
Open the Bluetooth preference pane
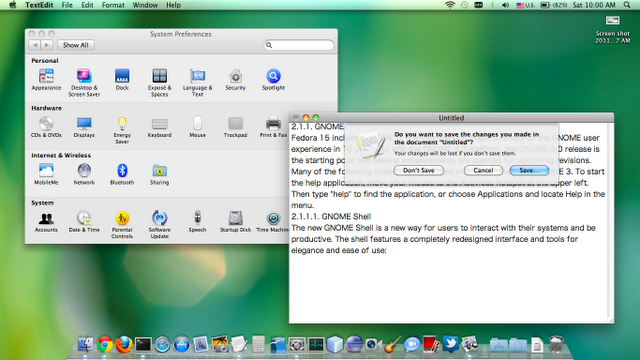pos(122,174)
